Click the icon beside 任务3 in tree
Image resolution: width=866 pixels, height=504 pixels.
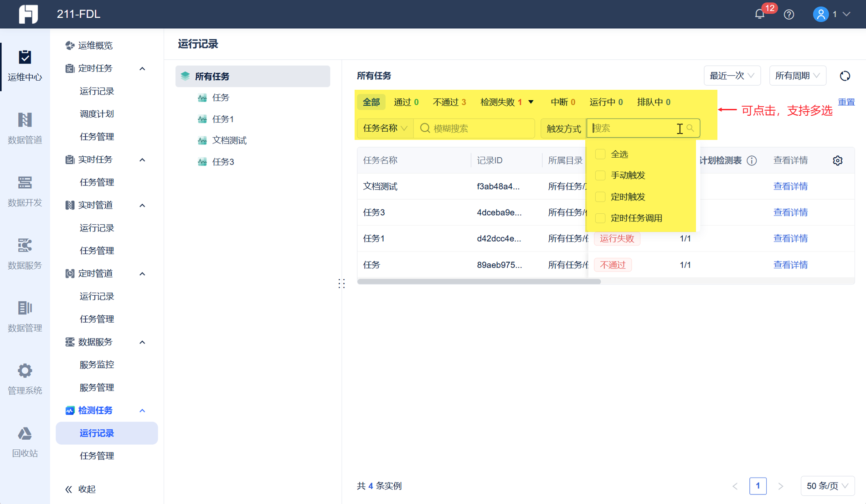[202, 162]
